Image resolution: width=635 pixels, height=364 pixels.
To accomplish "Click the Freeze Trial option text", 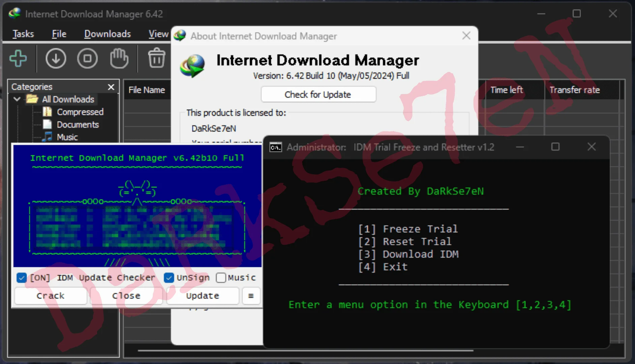I will click(x=420, y=229).
